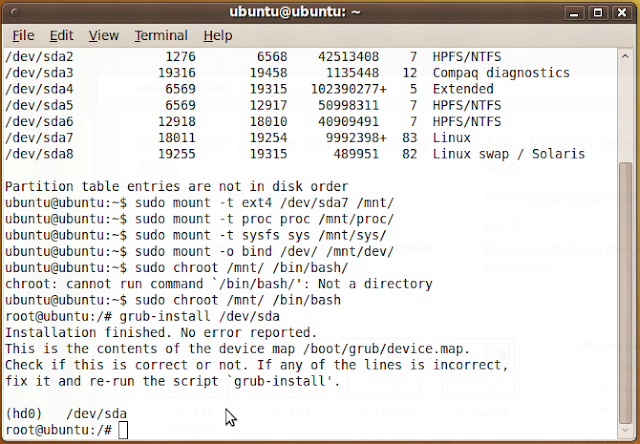The height and width of the screenshot is (444, 640).
Task: Click the 'mount -t ext4 /dev/sda7' command line
Action: click(x=200, y=203)
